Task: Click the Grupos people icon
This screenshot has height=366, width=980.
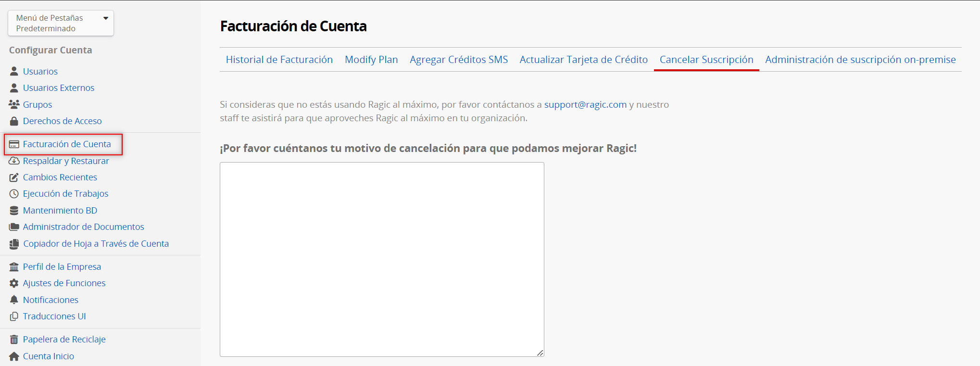Action: [x=14, y=104]
